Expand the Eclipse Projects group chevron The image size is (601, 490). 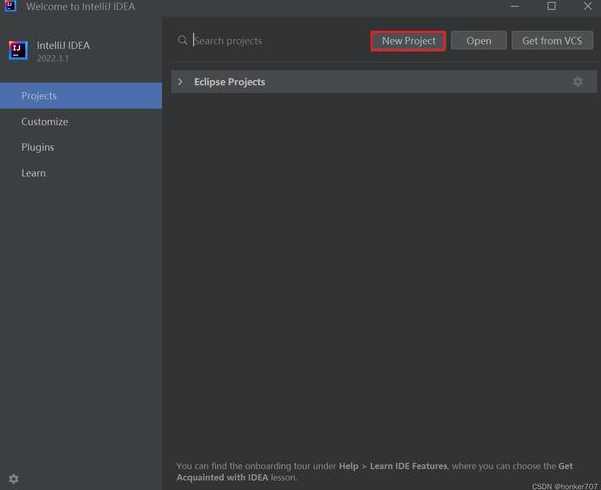(180, 82)
